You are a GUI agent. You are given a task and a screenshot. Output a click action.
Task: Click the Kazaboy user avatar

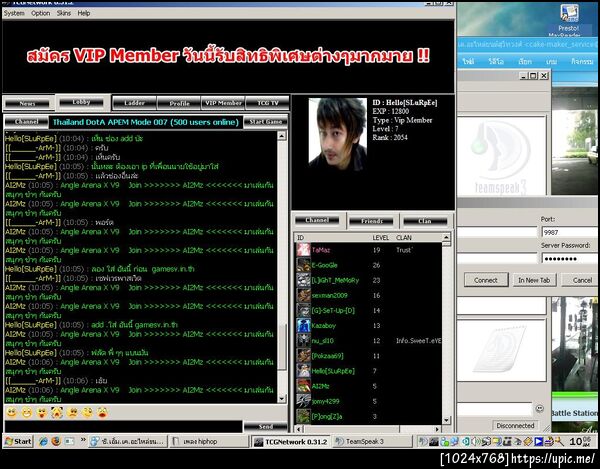[x=303, y=326]
